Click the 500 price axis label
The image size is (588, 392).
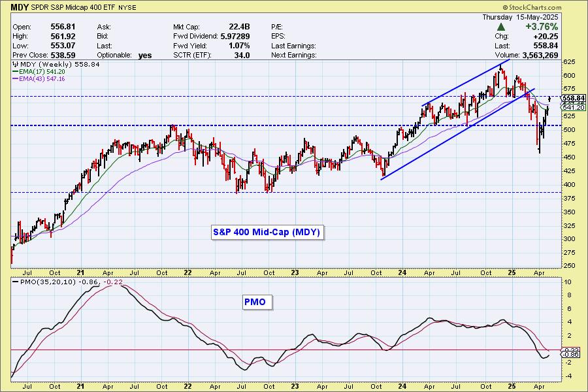(569, 130)
